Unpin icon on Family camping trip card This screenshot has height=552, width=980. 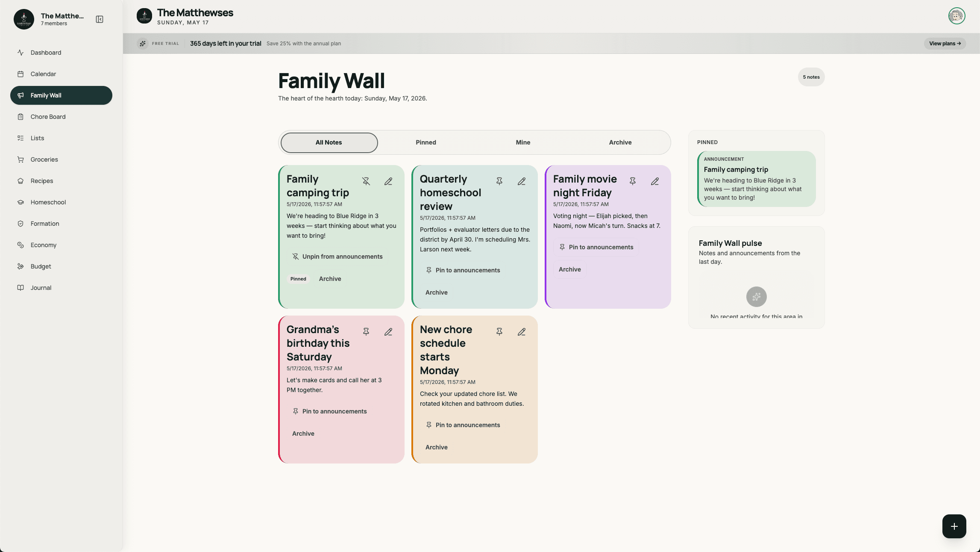(x=366, y=181)
